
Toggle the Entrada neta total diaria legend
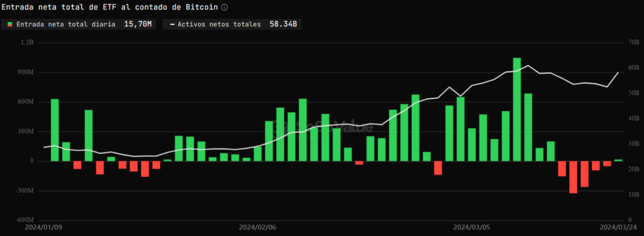point(79,24)
